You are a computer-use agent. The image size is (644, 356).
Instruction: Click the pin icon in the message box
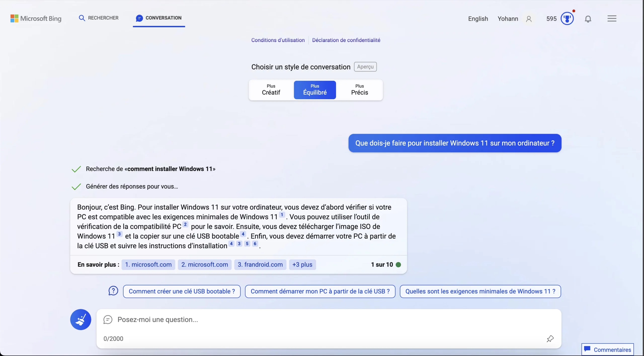pos(550,339)
